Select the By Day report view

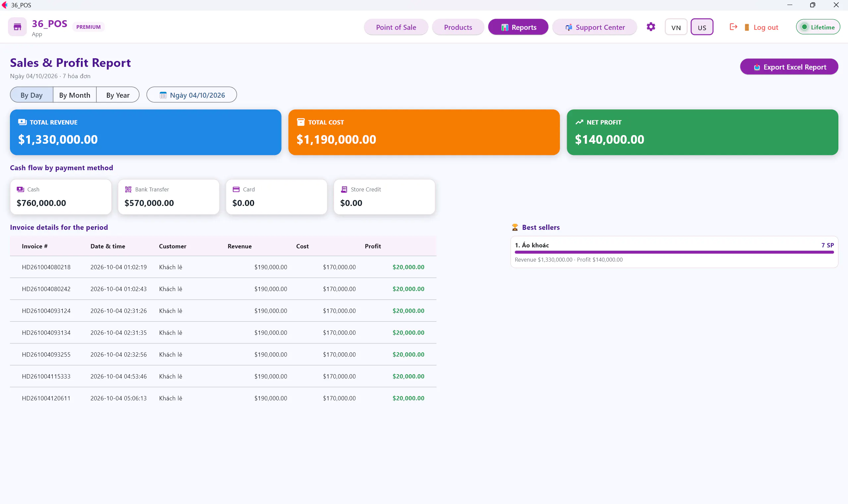(31, 95)
